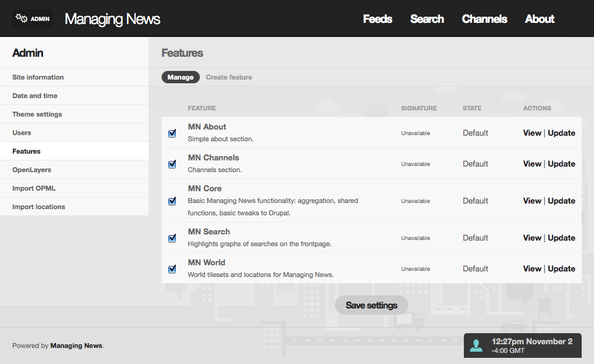Viewport: 594px width, 364px height.
Task: Click the SIGNATURE column header
Action: tap(419, 109)
